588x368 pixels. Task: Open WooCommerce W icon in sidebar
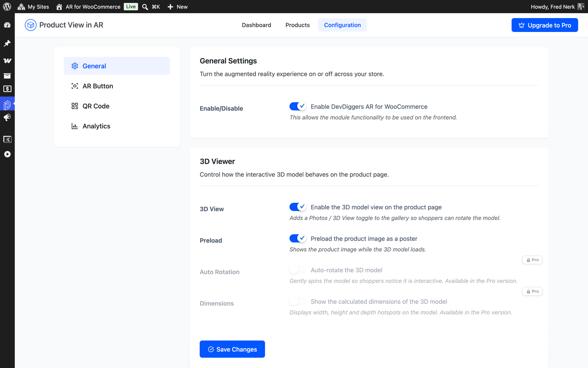coord(7,60)
